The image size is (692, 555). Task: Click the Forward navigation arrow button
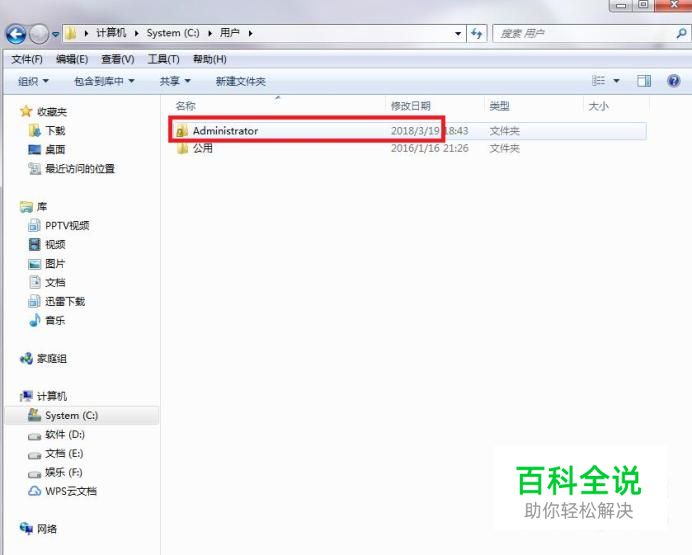click(39, 34)
